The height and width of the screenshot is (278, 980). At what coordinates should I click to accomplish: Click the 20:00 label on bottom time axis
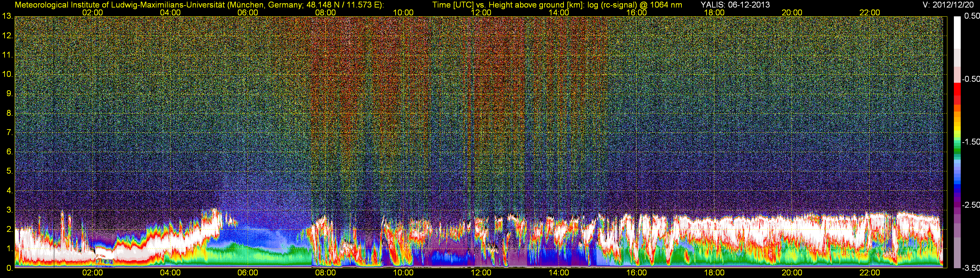pyautogui.click(x=792, y=273)
